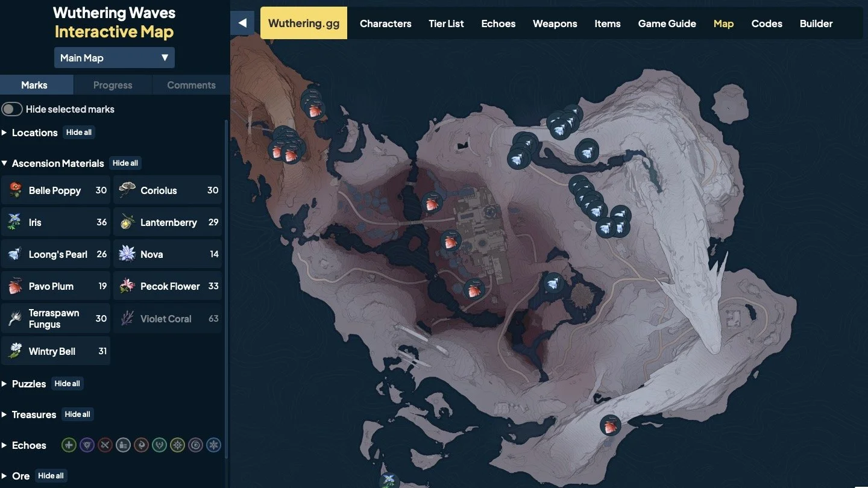This screenshot has height=488, width=868.
Task: Open the Main Map dropdown
Action: [115, 58]
